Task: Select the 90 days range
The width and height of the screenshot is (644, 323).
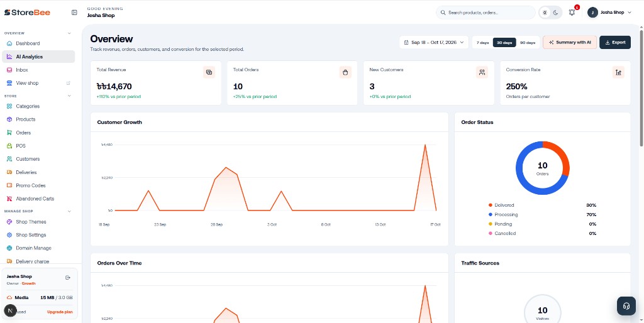Action: point(528,42)
